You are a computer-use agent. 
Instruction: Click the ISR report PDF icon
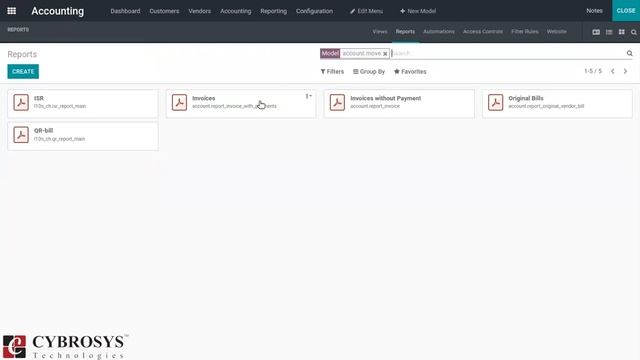tap(21, 102)
